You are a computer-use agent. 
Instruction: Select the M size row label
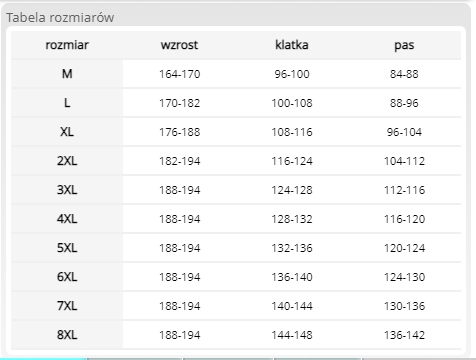(x=67, y=74)
